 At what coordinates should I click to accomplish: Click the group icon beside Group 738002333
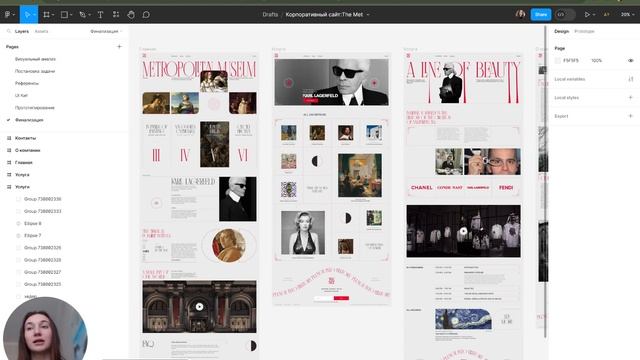(18, 211)
